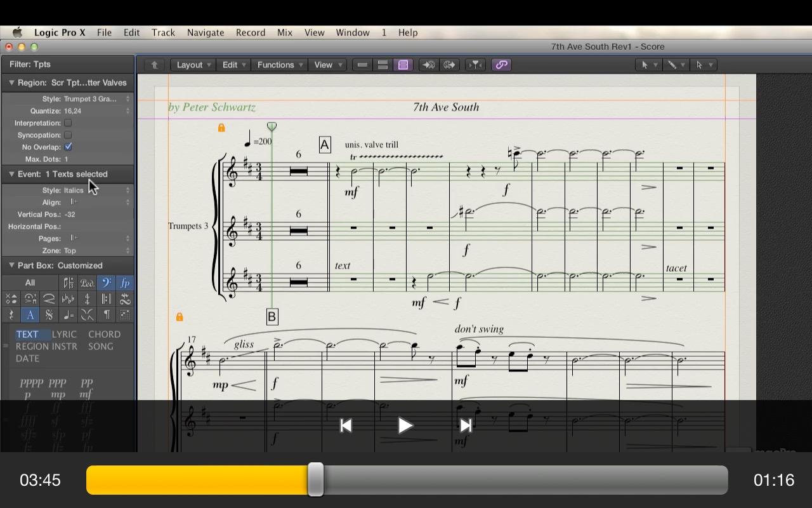Click the video progress slider handle
Viewport: 812px width, 508px height.
click(315, 479)
